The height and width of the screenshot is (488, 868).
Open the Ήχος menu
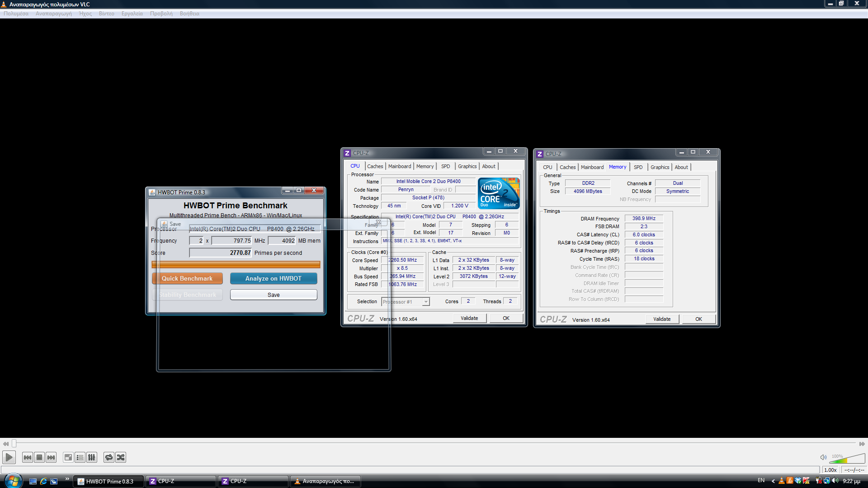coord(85,14)
